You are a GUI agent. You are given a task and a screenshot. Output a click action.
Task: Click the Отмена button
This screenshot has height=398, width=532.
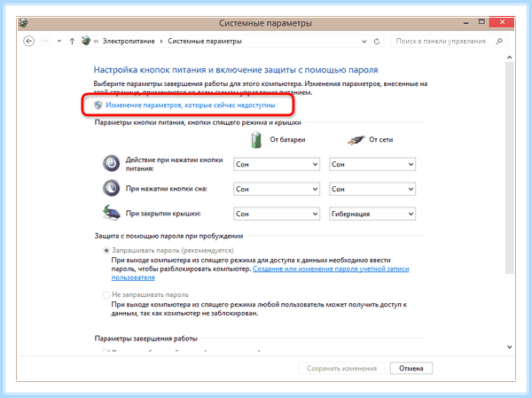[x=411, y=369]
